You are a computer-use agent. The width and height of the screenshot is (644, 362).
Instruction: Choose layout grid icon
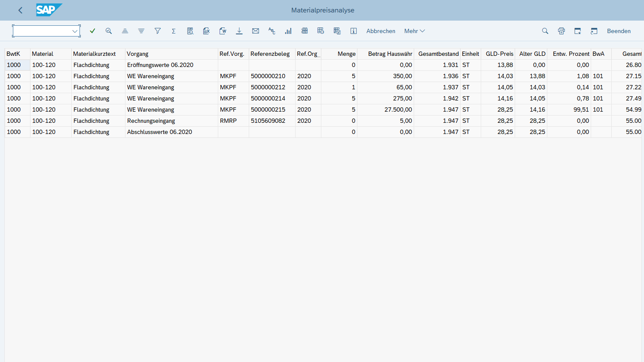(x=305, y=31)
